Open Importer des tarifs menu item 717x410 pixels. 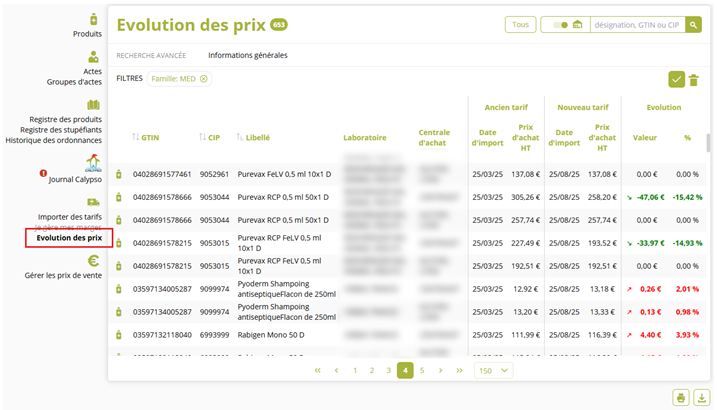click(x=70, y=217)
